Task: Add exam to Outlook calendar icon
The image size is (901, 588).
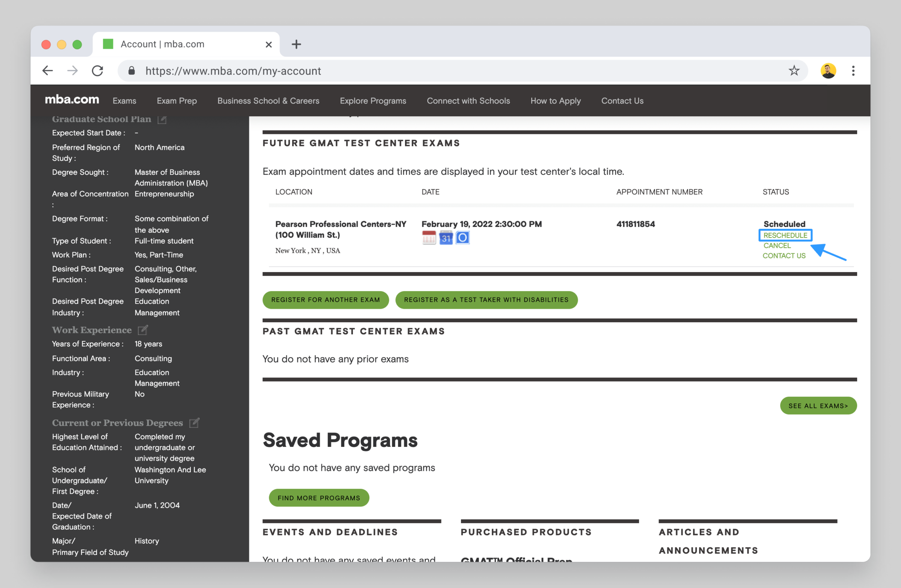Action: click(462, 238)
